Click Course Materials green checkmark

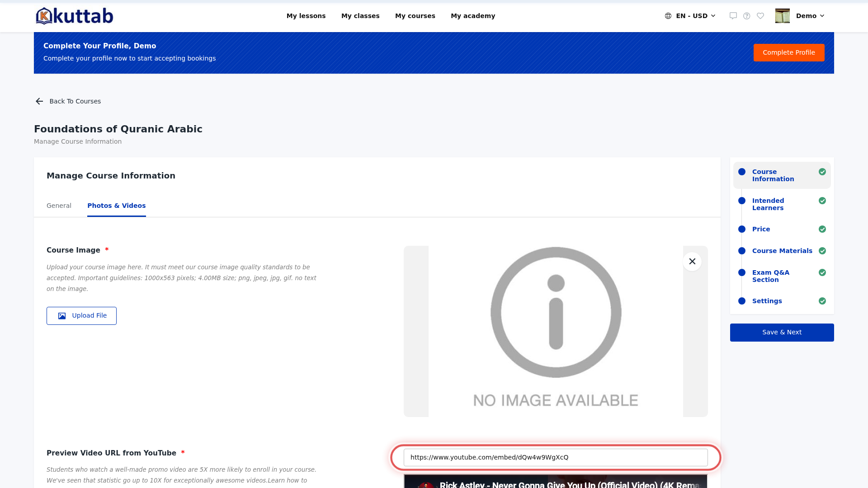(x=822, y=251)
